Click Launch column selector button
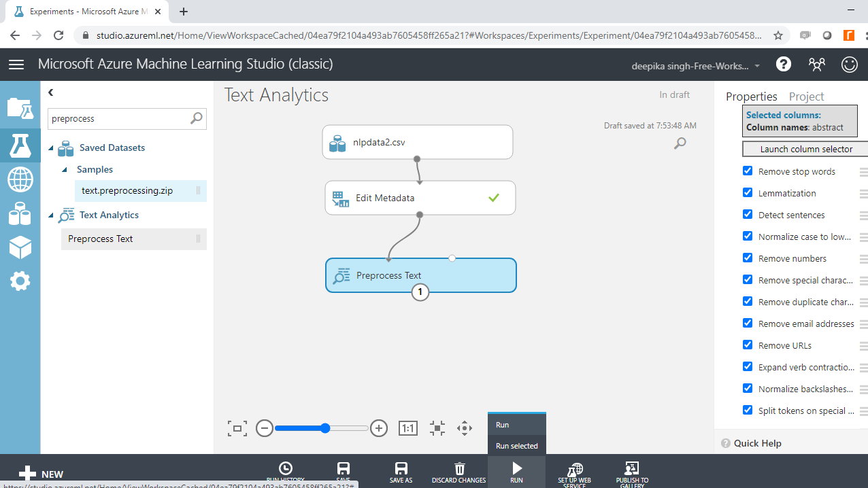Image resolution: width=868 pixels, height=488 pixels. (806, 149)
